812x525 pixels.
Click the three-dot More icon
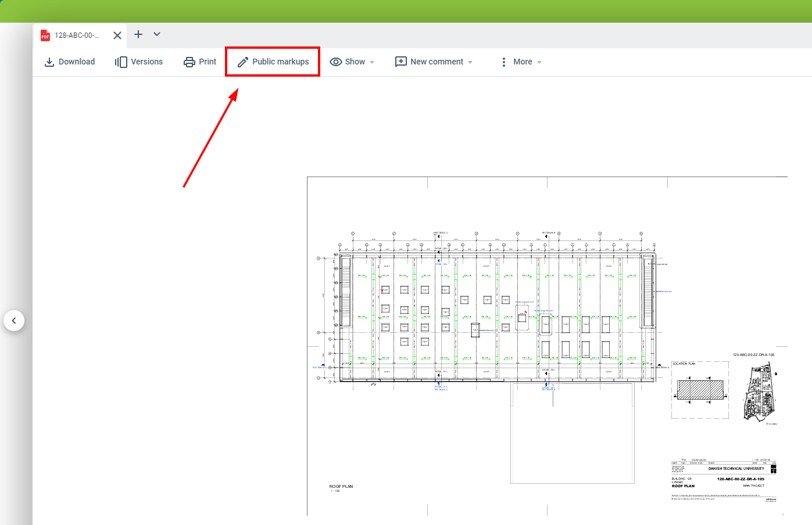coord(503,62)
